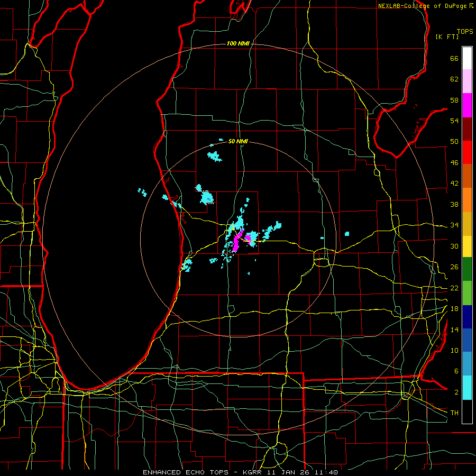Image resolution: width=476 pixels, height=476 pixels.
Task: Click the 62 legend value
Action: click(x=454, y=79)
